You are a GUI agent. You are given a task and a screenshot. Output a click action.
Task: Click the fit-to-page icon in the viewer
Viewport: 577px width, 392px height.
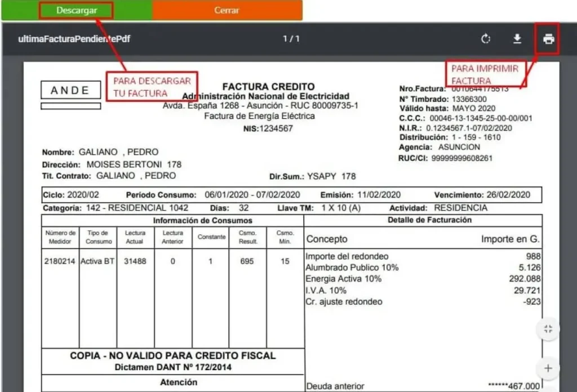(548, 329)
